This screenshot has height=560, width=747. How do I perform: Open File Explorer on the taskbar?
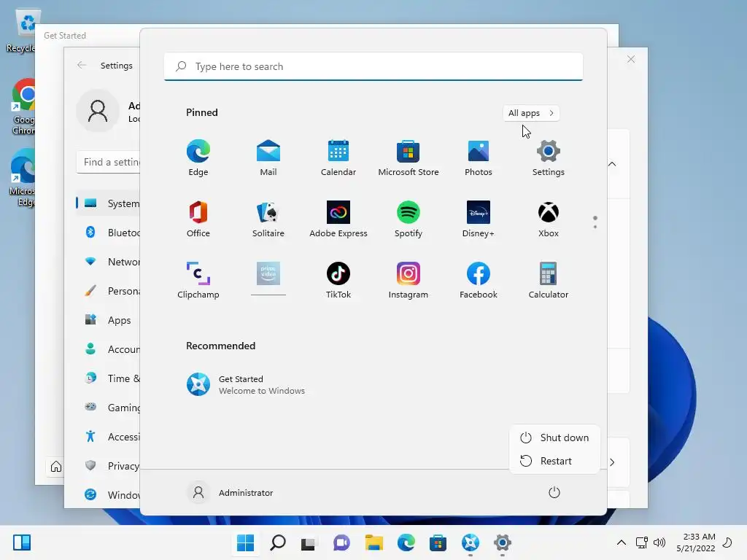[374, 542]
